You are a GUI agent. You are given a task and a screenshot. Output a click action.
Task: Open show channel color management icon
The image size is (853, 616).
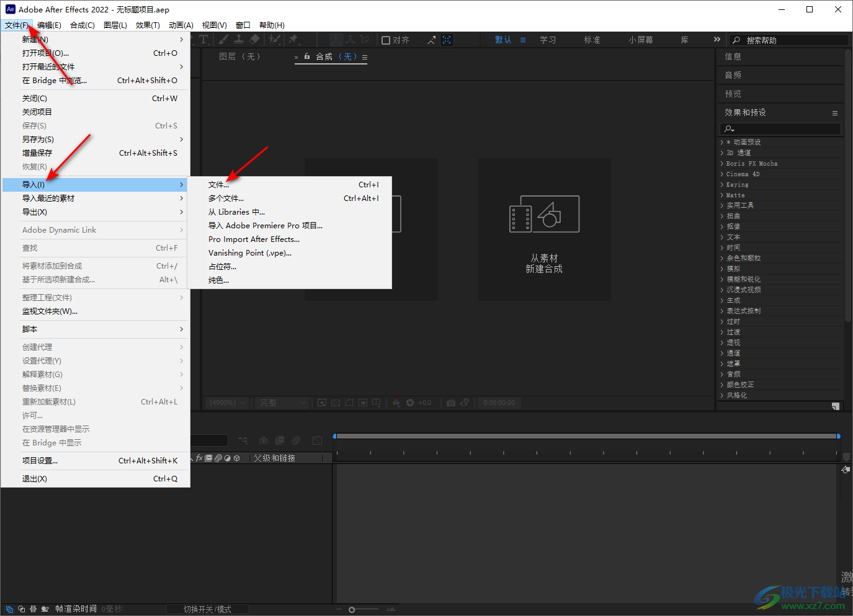pyautogui.click(x=396, y=403)
